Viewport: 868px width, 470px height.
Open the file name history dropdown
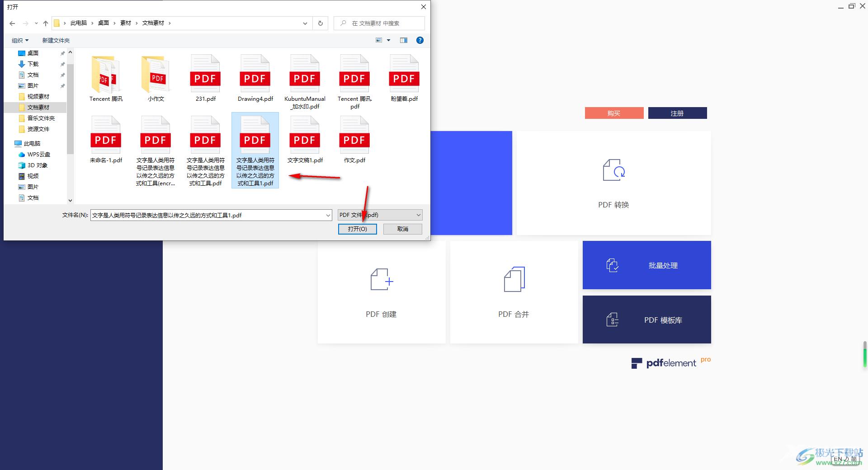coord(328,215)
